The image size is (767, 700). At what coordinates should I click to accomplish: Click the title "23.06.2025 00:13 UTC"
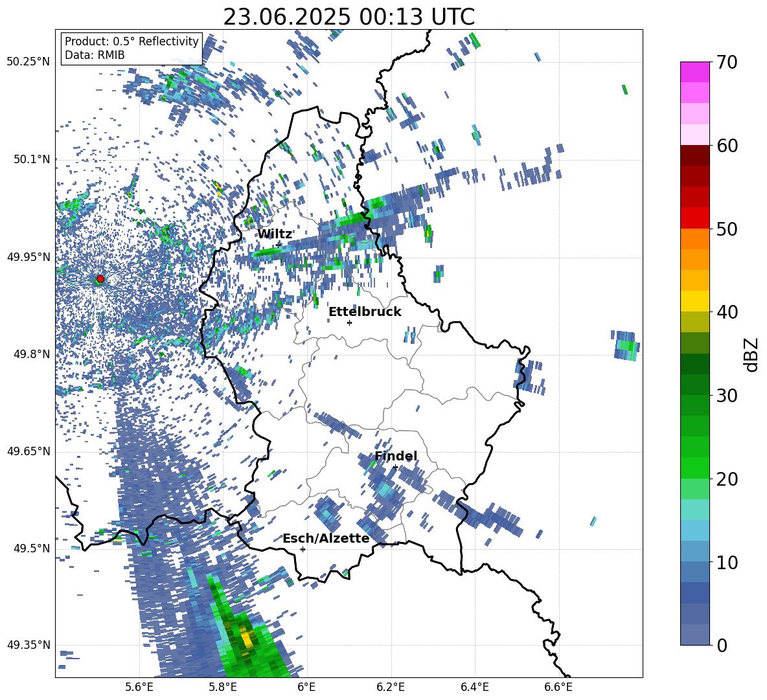(349, 17)
